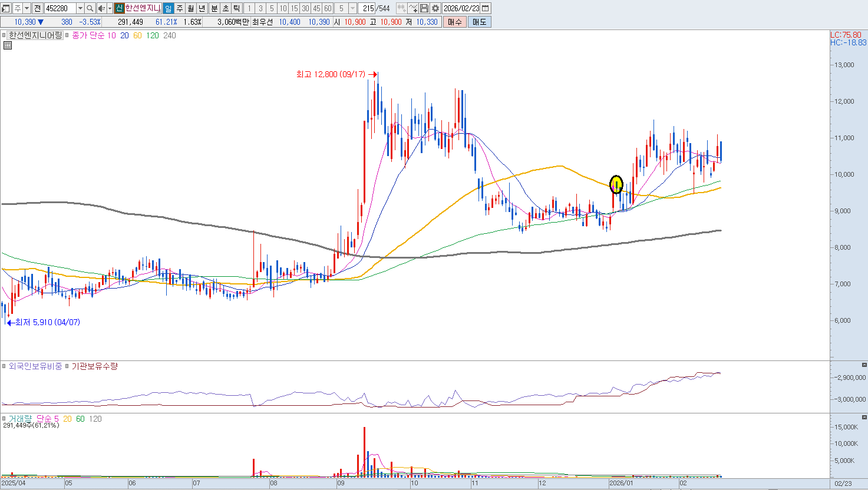Click the add indicator line icon

[x=413, y=8]
